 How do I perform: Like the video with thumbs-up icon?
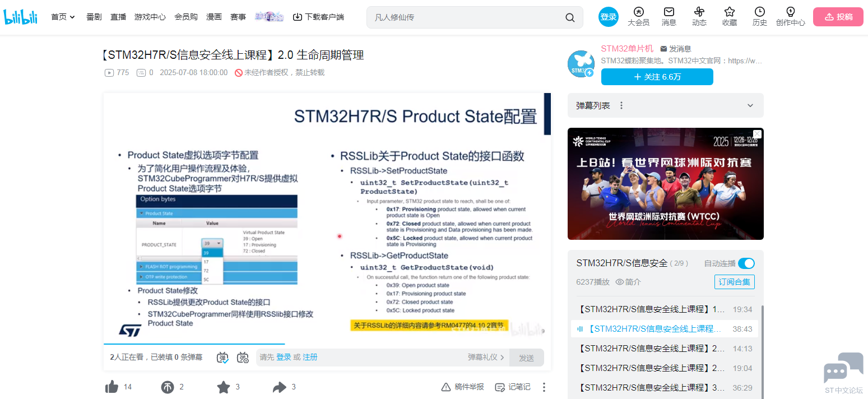[112, 387]
